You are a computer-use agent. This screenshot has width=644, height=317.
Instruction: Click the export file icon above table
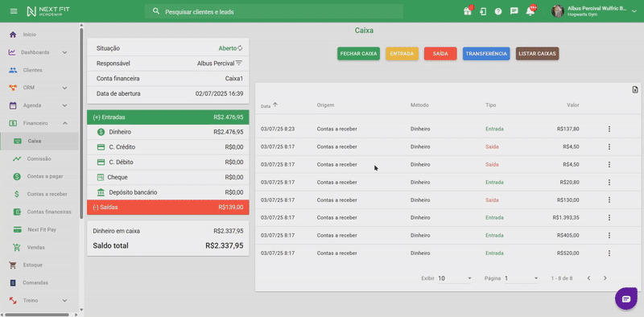[x=635, y=89]
